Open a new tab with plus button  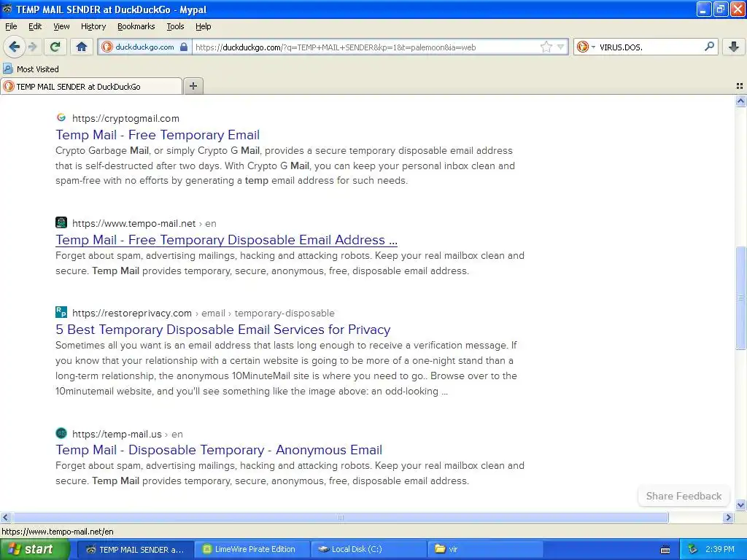pyautogui.click(x=193, y=86)
